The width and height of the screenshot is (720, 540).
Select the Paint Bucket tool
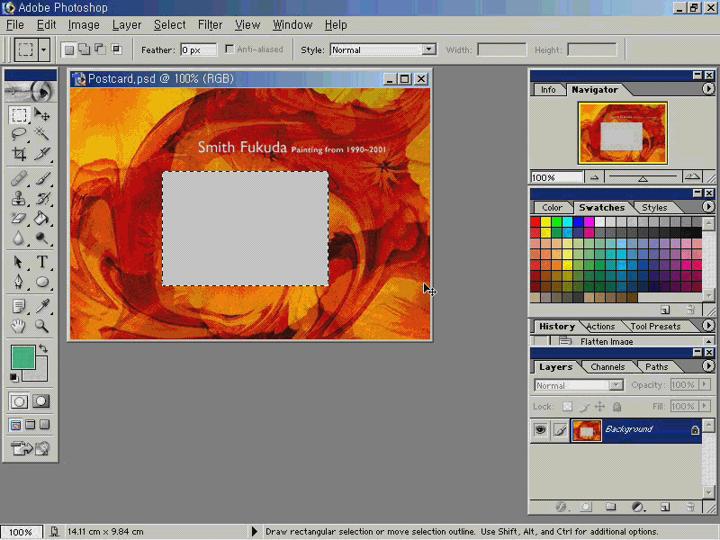[x=42, y=218]
